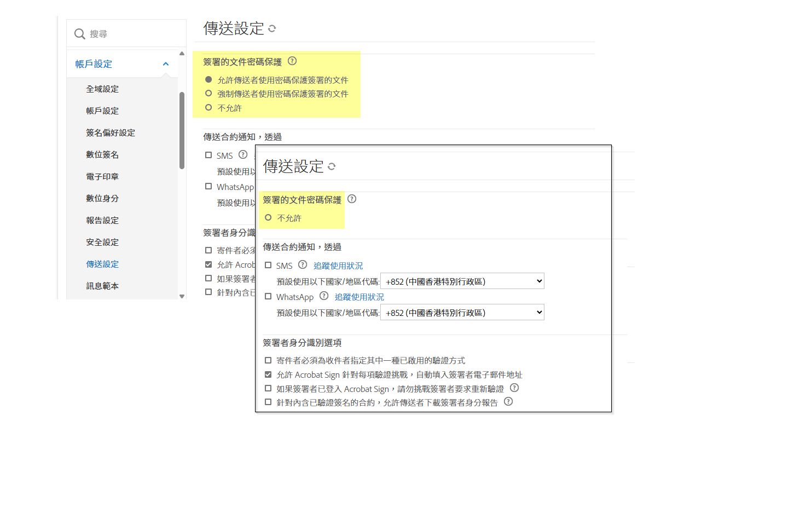Open WhatsApp 追蹤使用狀況 link
This screenshot has height=519, width=812.
pos(359,297)
